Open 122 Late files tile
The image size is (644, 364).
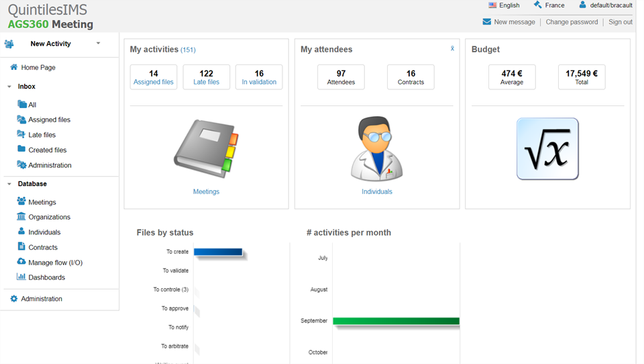(x=206, y=77)
